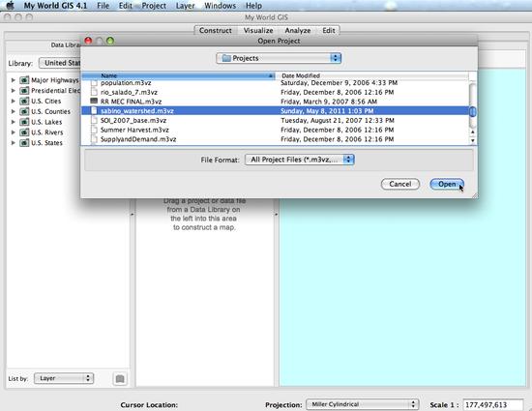Click the date Sunday, May 8, 2011 1:03 PM
The height and width of the screenshot is (411, 532).
tap(327, 111)
